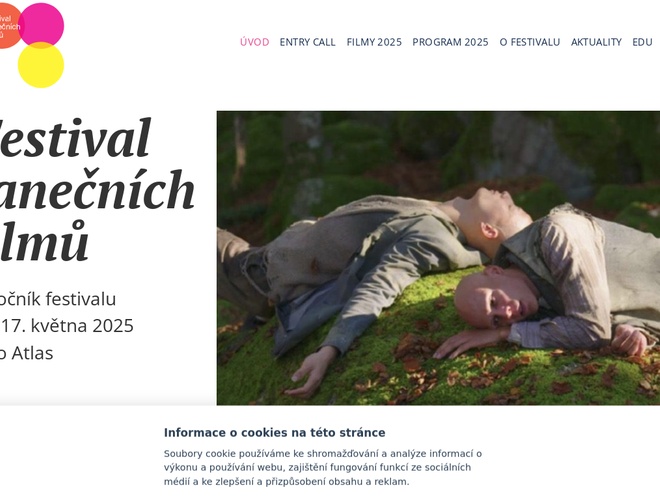The image size is (660, 500).
Task: Click the cookie description paragraph starting 'Soubory cookie'
Action: (323, 468)
